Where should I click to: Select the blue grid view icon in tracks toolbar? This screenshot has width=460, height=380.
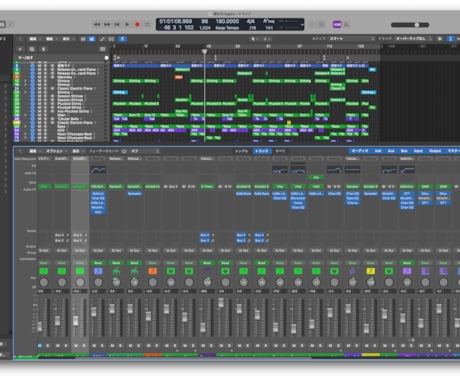click(91, 39)
